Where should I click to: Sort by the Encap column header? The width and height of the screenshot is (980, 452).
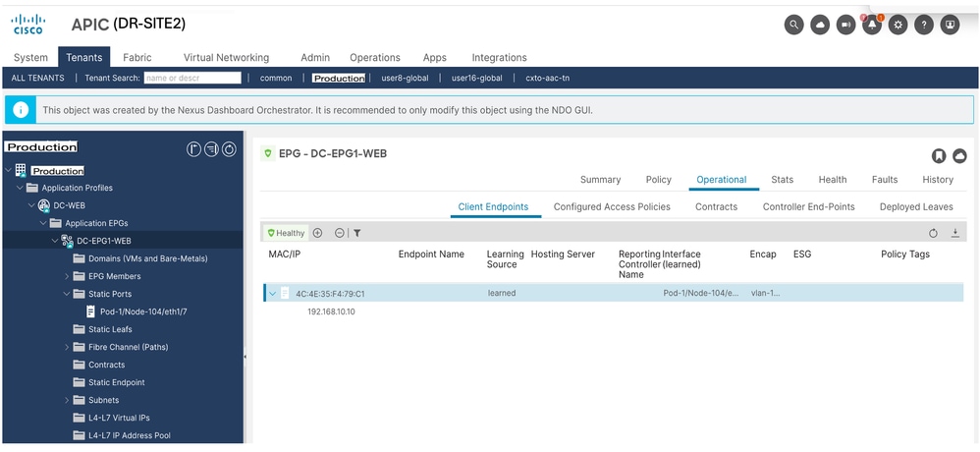click(763, 254)
